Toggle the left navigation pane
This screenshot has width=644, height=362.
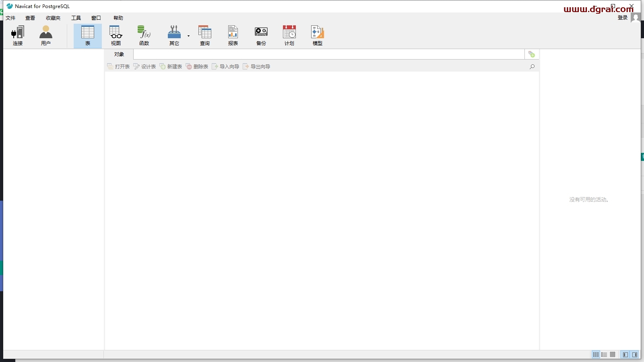tap(625, 354)
